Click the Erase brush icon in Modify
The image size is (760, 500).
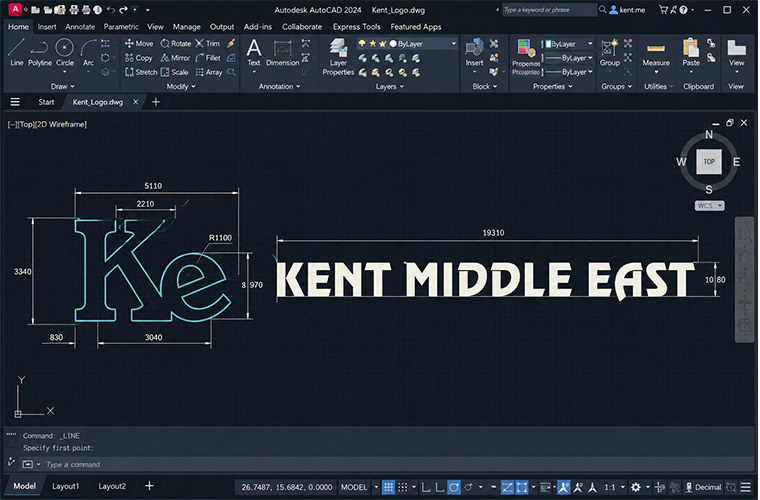(231, 43)
